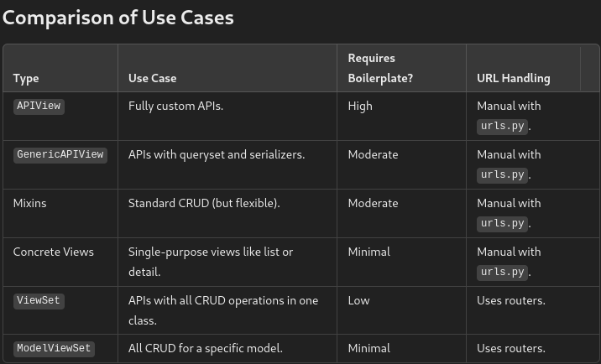Click the ViewSet code label
This screenshot has height=364, width=601.
click(x=39, y=301)
